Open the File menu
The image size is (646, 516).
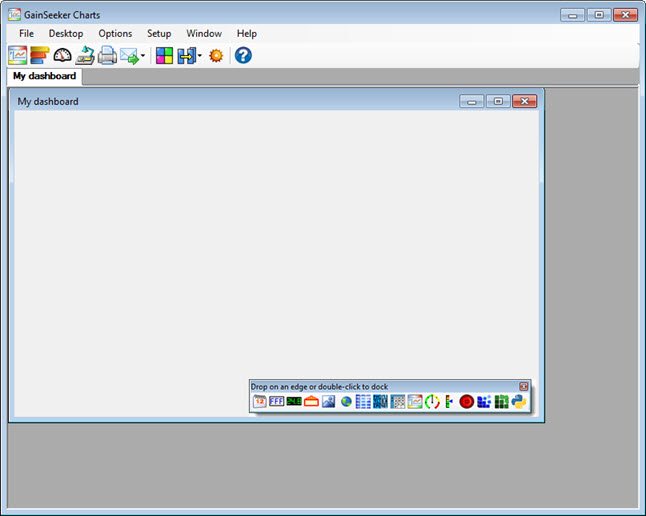pos(26,33)
